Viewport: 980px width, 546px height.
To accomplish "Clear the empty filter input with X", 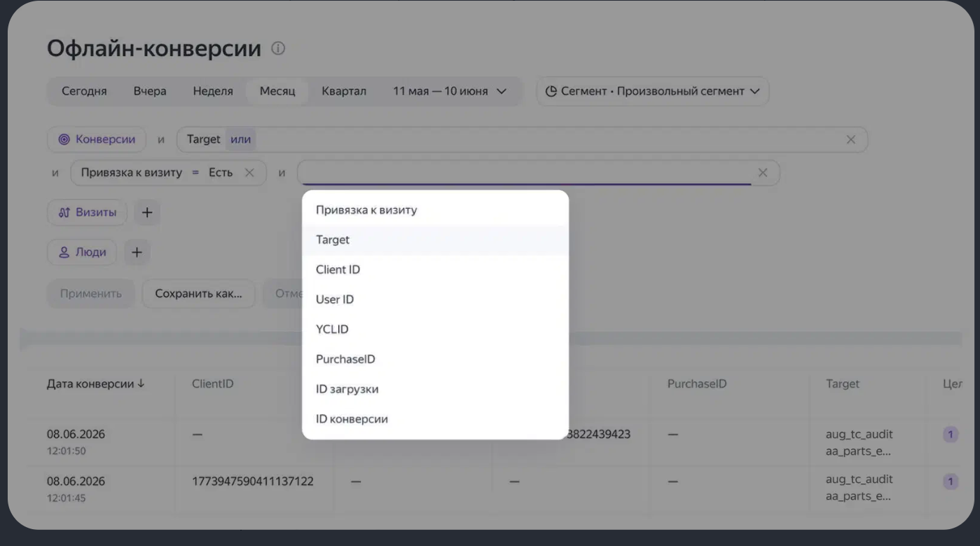I will tap(763, 172).
